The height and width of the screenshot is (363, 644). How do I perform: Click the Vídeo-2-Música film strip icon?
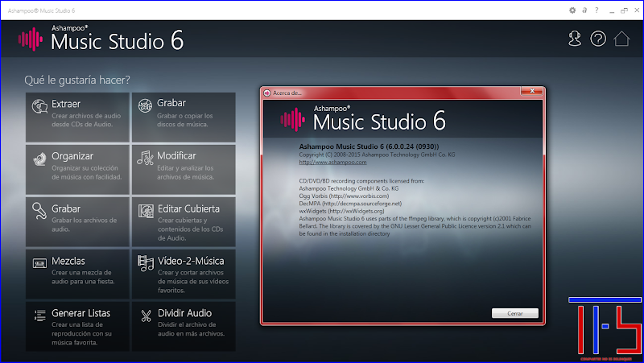point(146,263)
